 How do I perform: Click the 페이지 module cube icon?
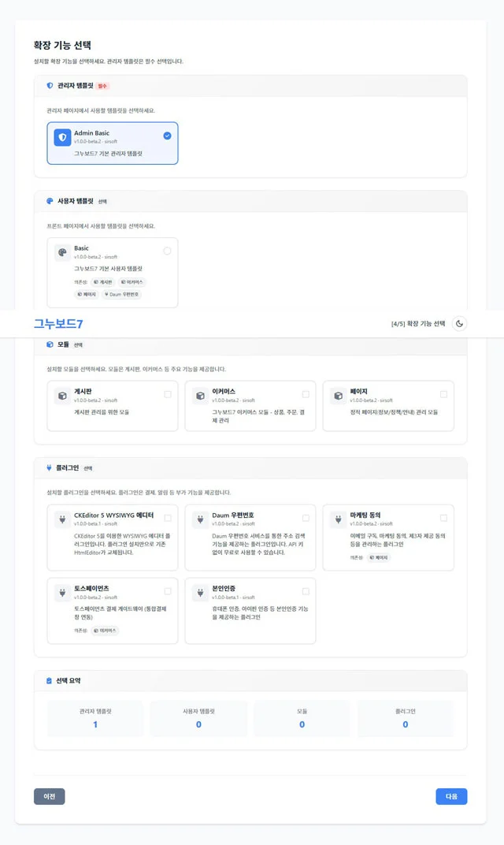(x=338, y=396)
